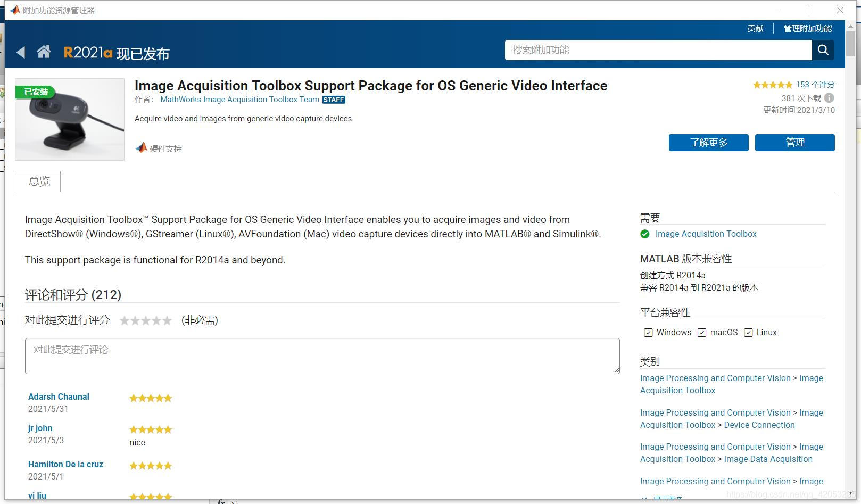Click the download count info icon
The image size is (861, 504).
[x=829, y=98]
